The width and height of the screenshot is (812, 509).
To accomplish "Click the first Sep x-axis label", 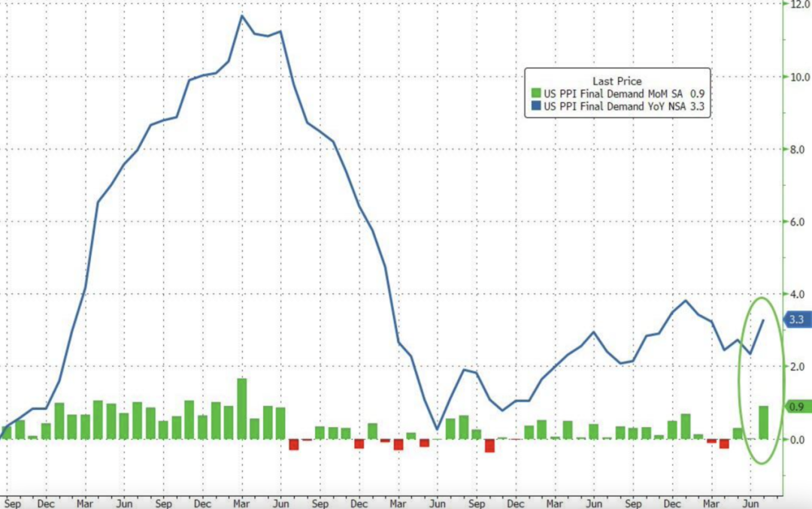I will click(13, 504).
